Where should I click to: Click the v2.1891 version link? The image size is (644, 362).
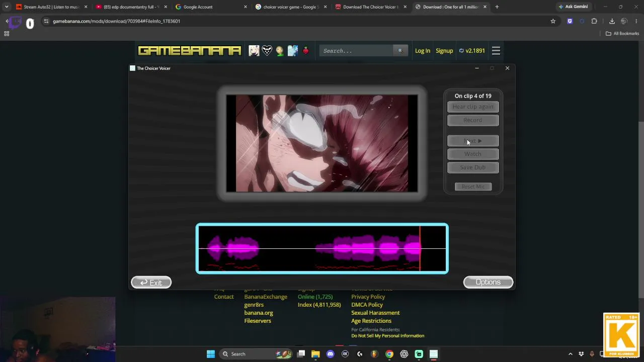click(472, 51)
